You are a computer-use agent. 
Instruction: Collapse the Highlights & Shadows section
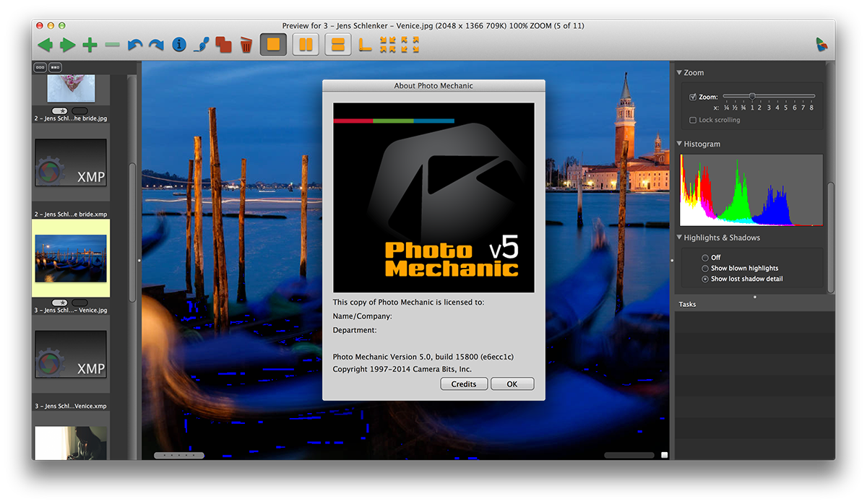(x=680, y=238)
